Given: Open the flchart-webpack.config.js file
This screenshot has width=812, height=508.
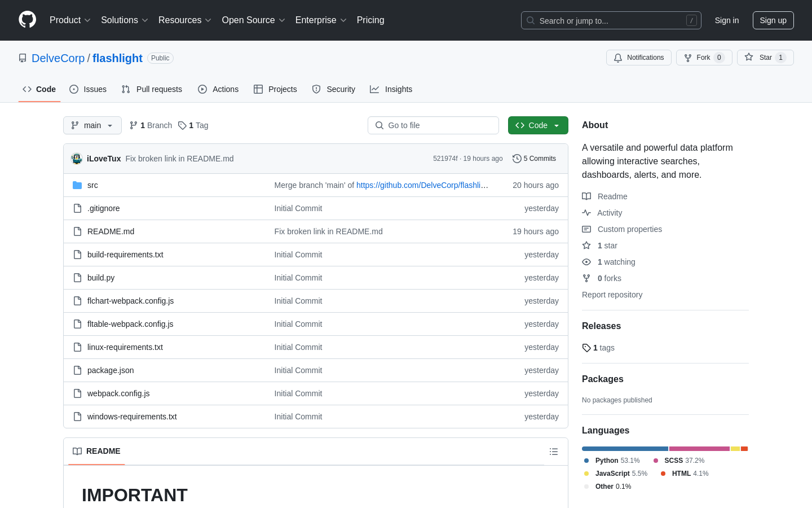Looking at the screenshot, I should coord(130,301).
